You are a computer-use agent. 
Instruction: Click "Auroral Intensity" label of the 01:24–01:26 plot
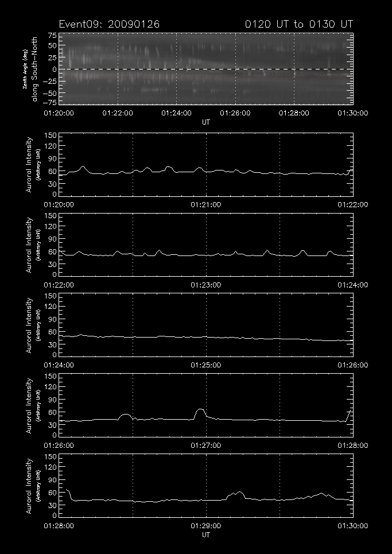(x=29, y=326)
